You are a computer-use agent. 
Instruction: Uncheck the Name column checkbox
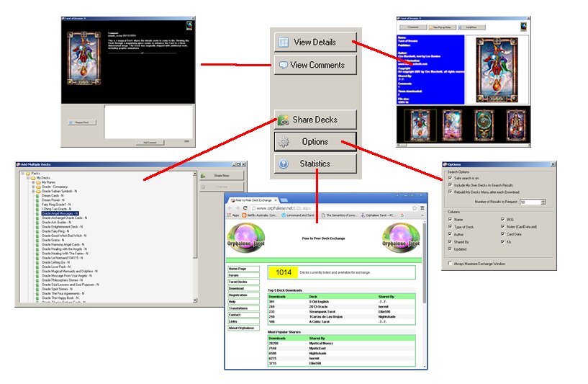click(x=450, y=219)
